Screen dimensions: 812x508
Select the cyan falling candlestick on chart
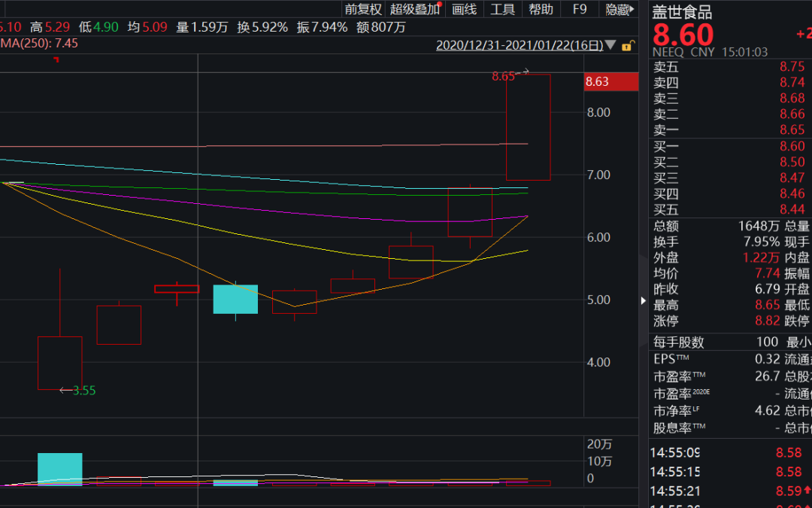pyautogui.click(x=235, y=299)
